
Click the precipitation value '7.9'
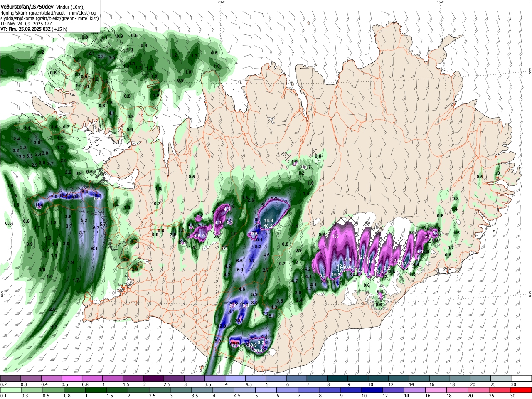tap(54, 197)
